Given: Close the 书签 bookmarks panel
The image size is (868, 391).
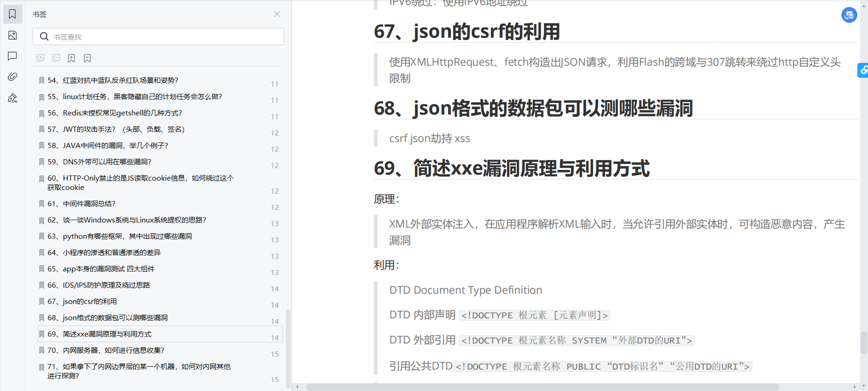Looking at the screenshot, I should tap(277, 14).
